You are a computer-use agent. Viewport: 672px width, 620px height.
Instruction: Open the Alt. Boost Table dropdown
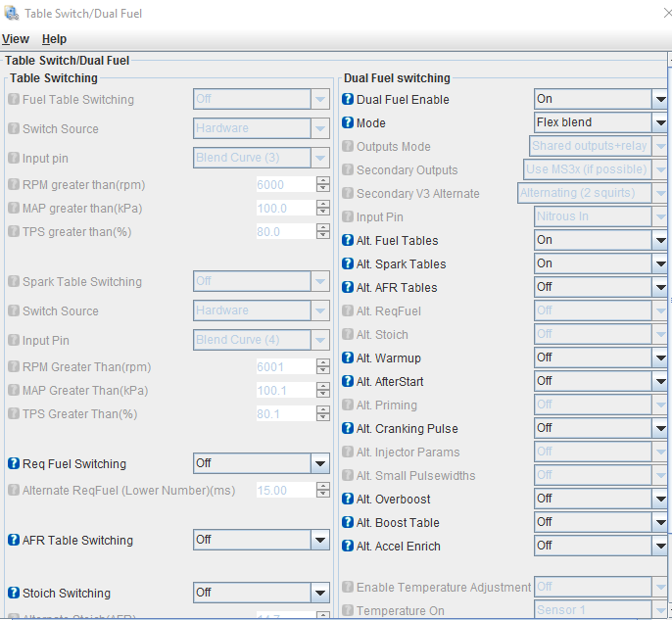tap(600, 522)
